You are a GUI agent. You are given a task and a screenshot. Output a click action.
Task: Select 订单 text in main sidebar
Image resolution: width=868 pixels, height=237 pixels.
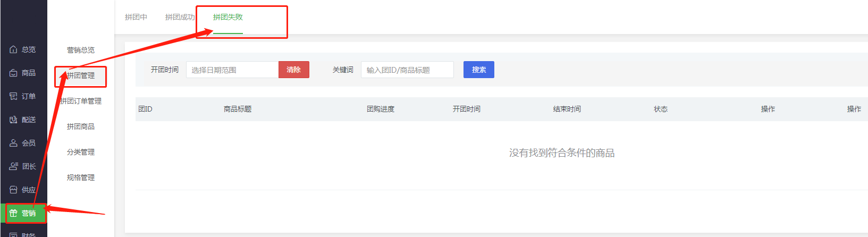[x=29, y=96]
